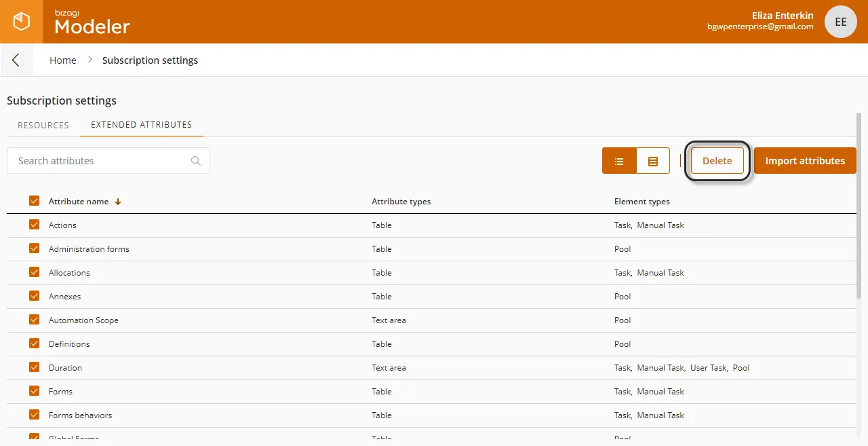Select the Allocations attribute name
This screenshot has height=446, width=868.
tap(69, 273)
